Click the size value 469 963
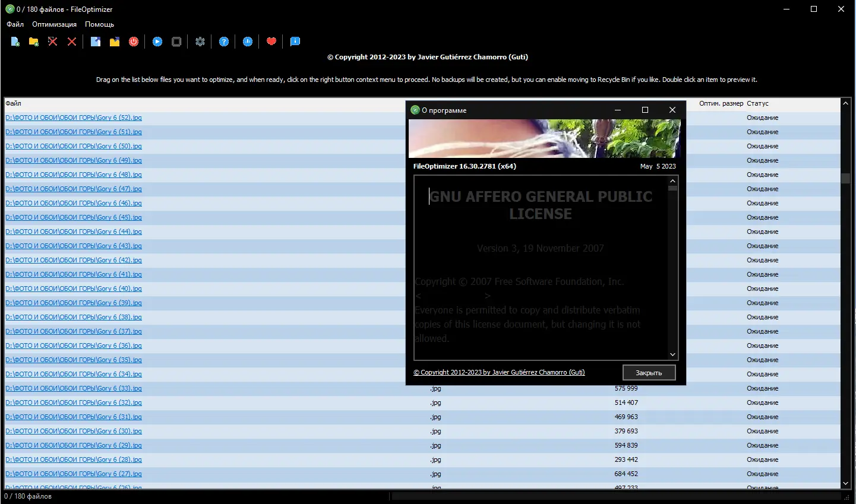The width and height of the screenshot is (856, 504). click(626, 417)
